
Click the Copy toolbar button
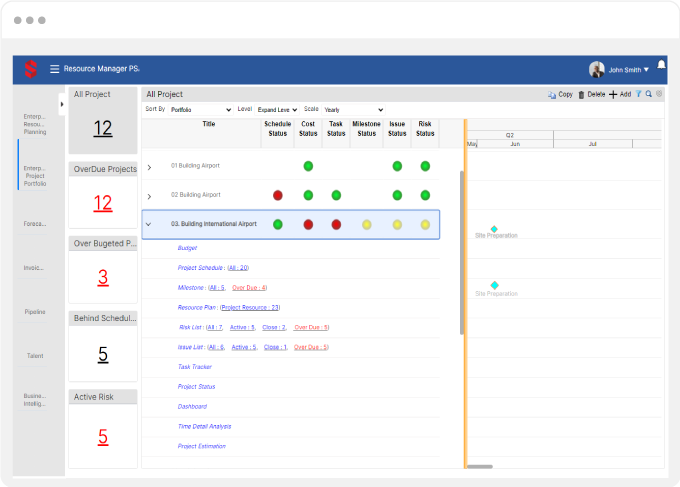[560, 95]
